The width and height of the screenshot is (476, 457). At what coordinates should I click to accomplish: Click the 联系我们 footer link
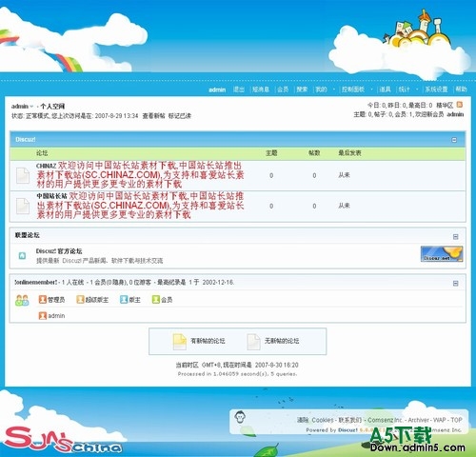click(350, 420)
